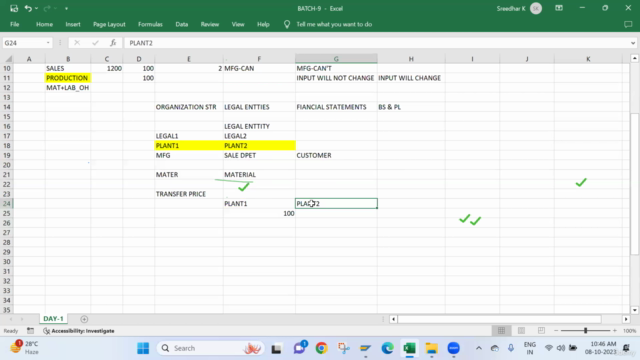Screen dimensions: 640x360
Task: Add a new sheet with plus button
Action: (84, 319)
